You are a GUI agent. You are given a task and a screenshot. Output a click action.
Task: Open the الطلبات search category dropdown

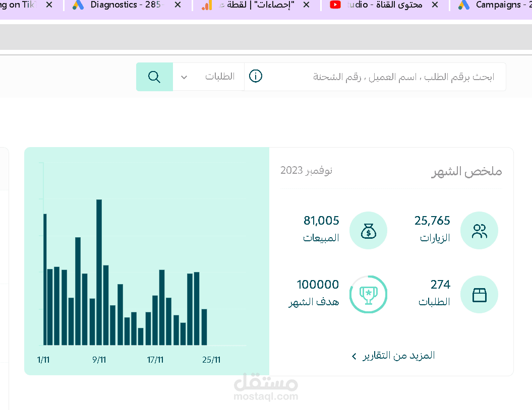click(x=208, y=77)
